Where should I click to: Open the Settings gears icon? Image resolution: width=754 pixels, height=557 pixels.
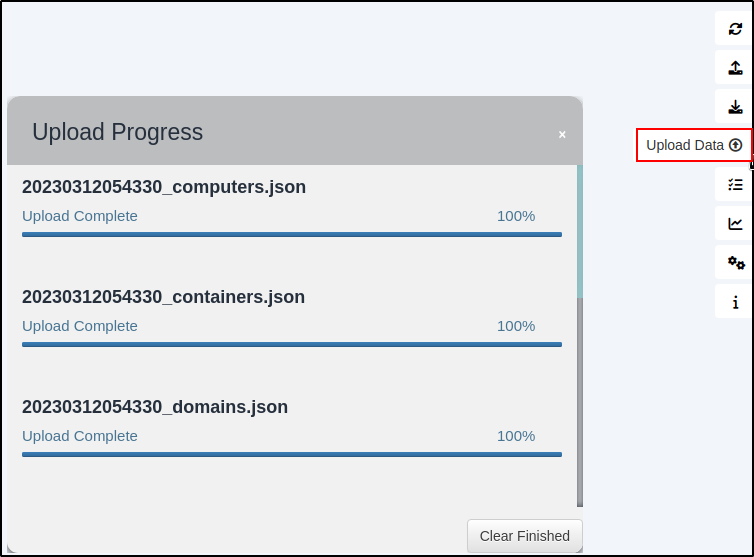(x=735, y=263)
